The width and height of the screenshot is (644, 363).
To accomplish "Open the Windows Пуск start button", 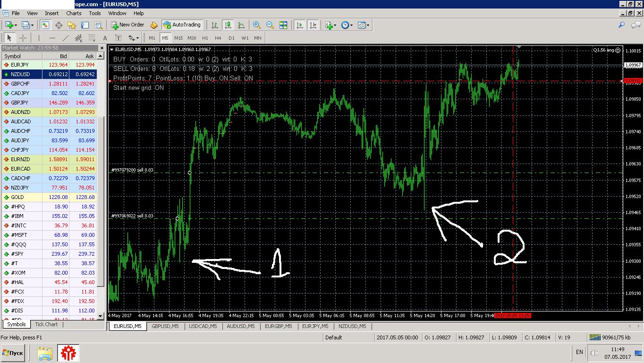I will (x=13, y=353).
